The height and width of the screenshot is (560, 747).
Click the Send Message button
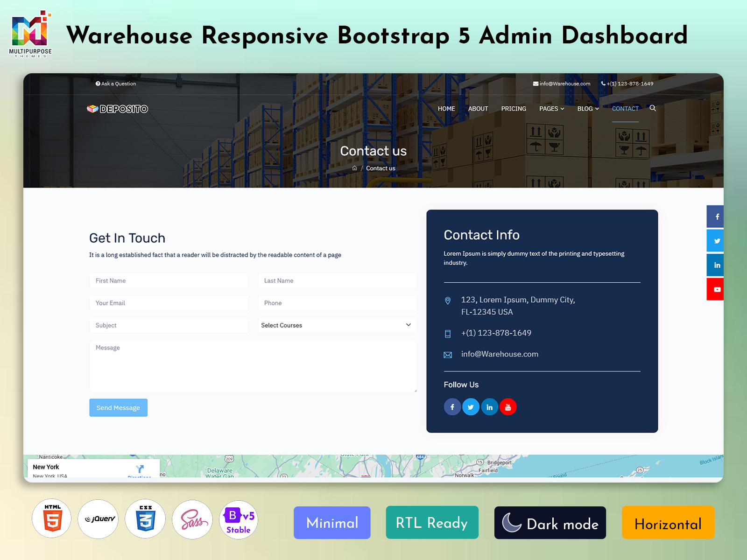tap(118, 407)
